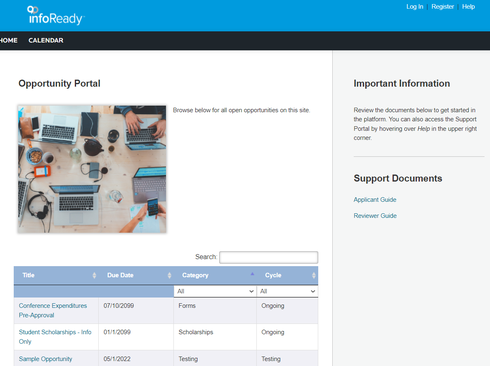The height and width of the screenshot is (366, 490).
Task: Click the Opportunity Portal heading
Action: click(59, 83)
